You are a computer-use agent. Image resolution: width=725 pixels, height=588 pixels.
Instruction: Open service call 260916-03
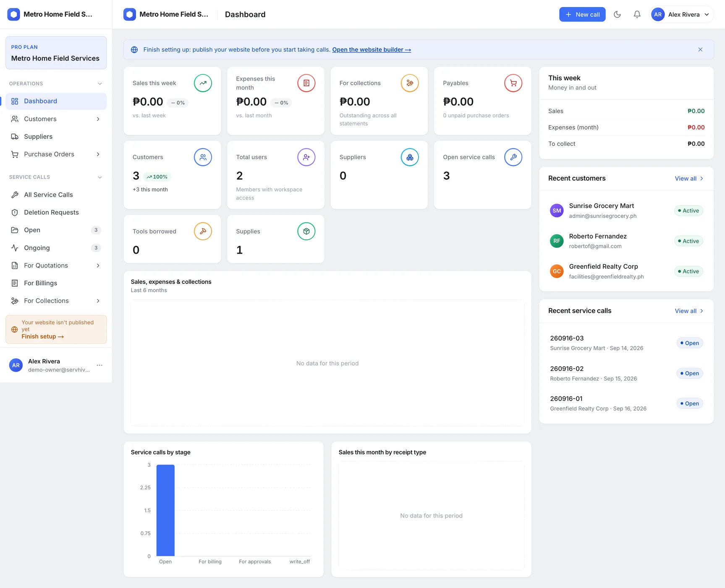click(626, 343)
